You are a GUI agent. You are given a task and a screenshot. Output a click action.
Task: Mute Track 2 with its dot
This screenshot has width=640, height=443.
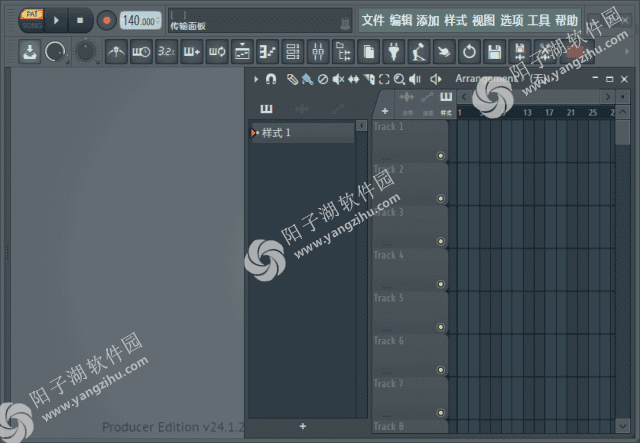(440, 198)
